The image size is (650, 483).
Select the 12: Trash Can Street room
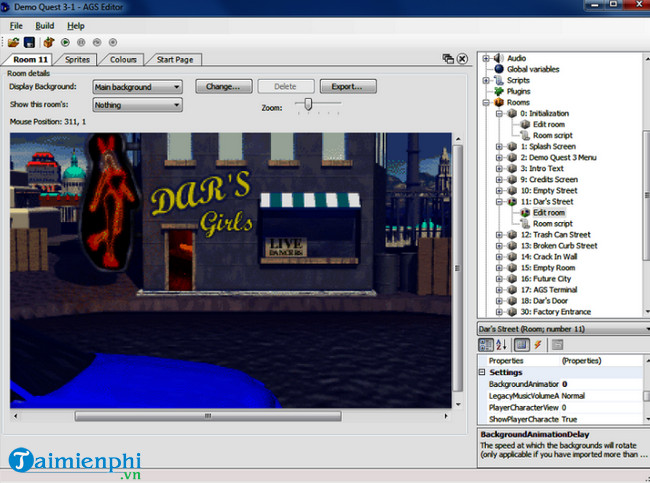(555, 235)
